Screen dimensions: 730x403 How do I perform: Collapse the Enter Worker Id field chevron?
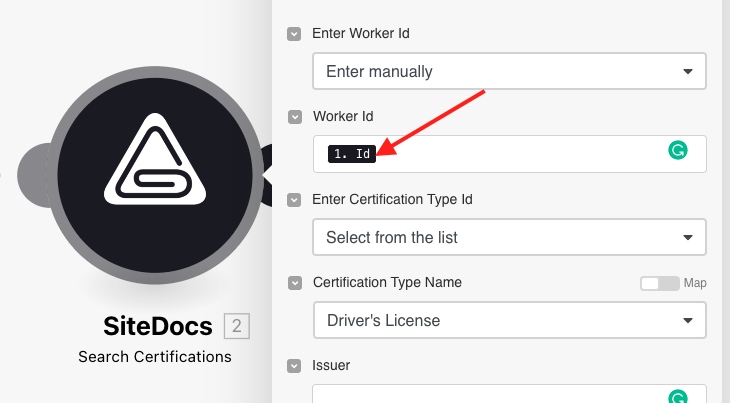(294, 34)
